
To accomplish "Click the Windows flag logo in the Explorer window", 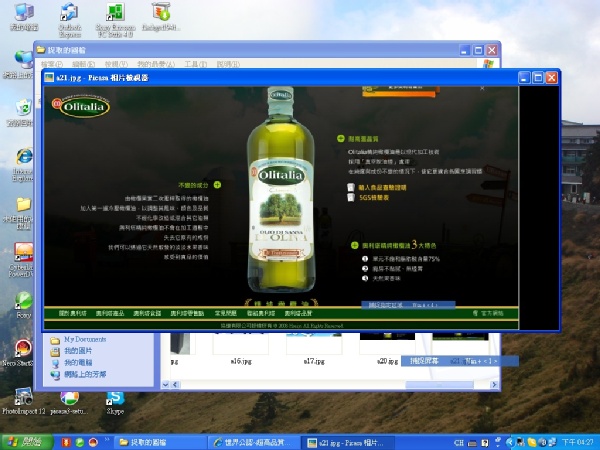I will pos(488,64).
